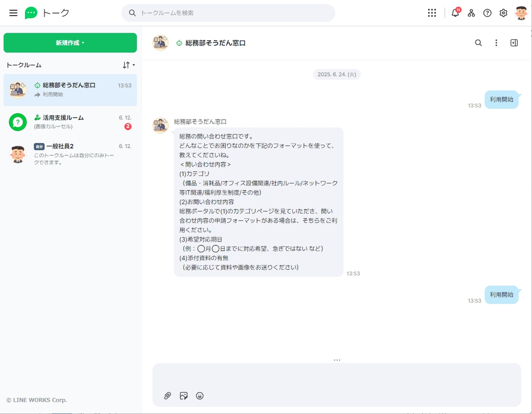
Task: Open the profile avatar at top right
Action: click(521, 13)
